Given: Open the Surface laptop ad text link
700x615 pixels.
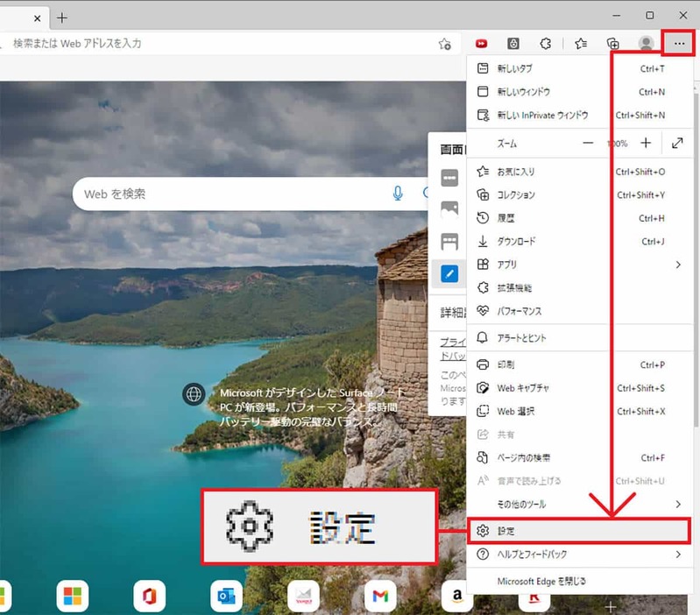Looking at the screenshot, I should coord(310,407).
